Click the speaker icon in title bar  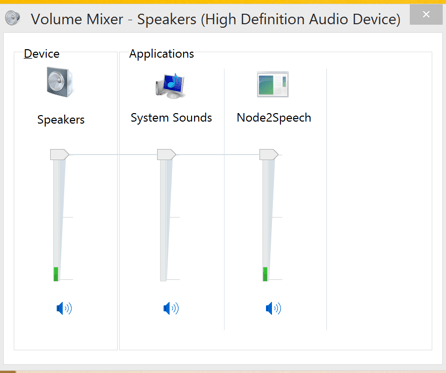coord(13,18)
